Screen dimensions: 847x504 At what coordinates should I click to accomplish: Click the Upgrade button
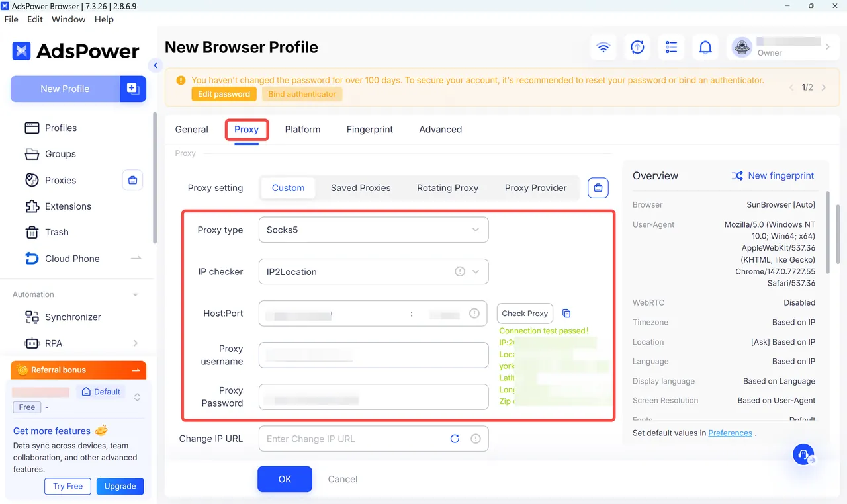[x=120, y=486]
